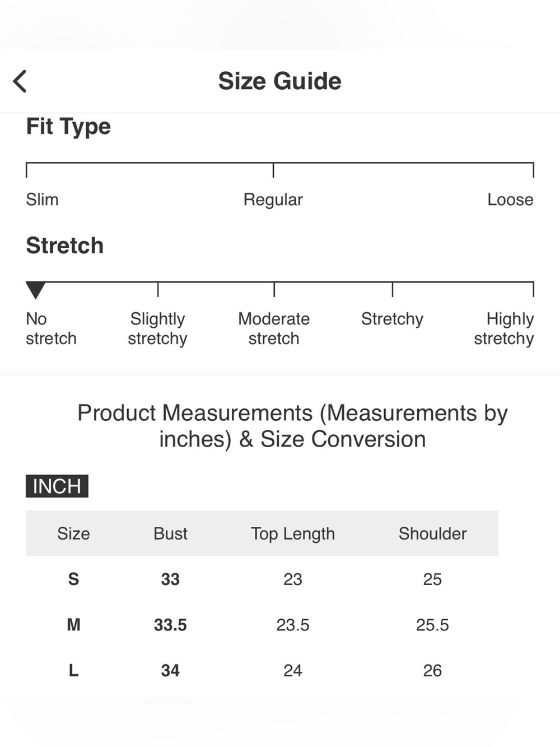Click the Product Measurements heading
The height and width of the screenshot is (747, 560).
[x=292, y=426]
